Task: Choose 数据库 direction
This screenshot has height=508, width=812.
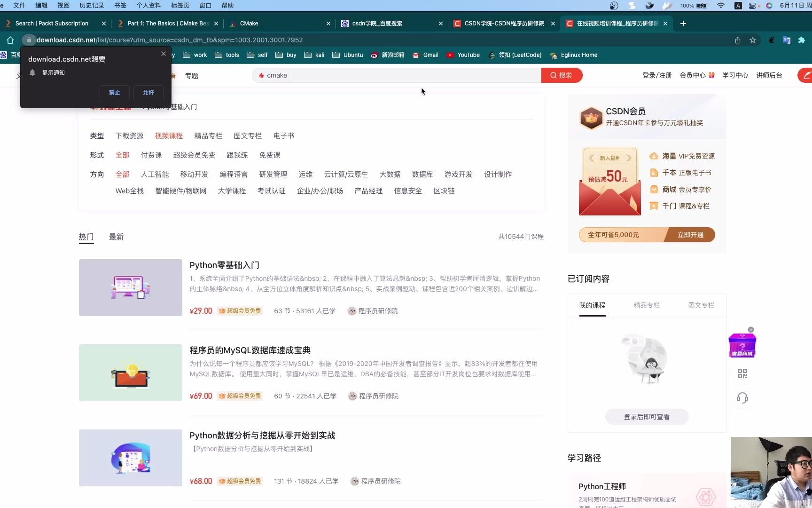Action: [x=422, y=175]
